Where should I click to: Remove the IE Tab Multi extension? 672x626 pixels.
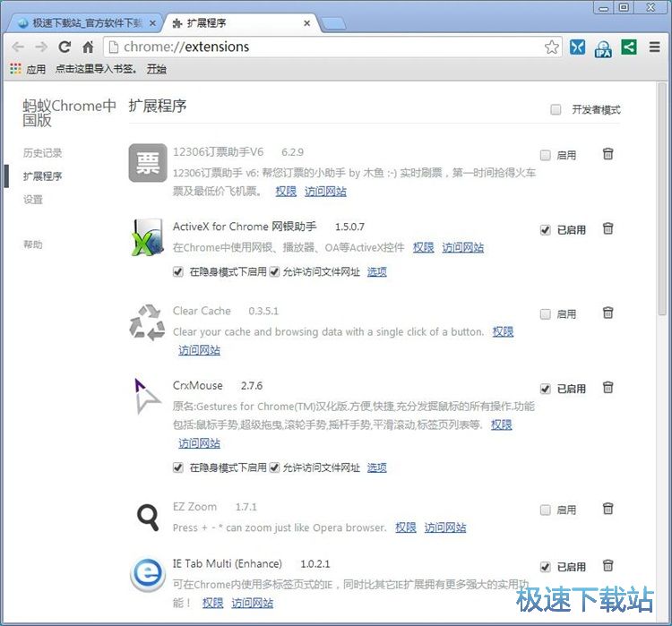point(607,566)
